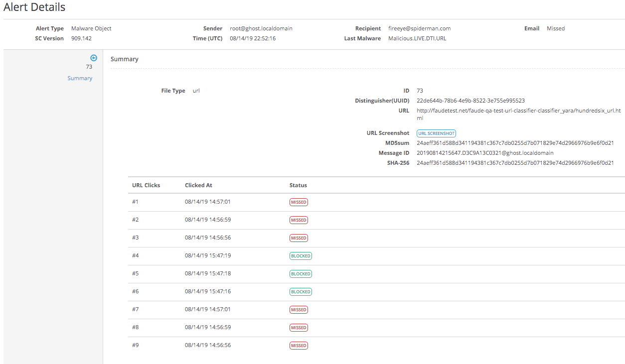Select timestamp 08/14/19 15:47:16
Image resolution: width=625 pixels, height=364 pixels.
(x=208, y=291)
